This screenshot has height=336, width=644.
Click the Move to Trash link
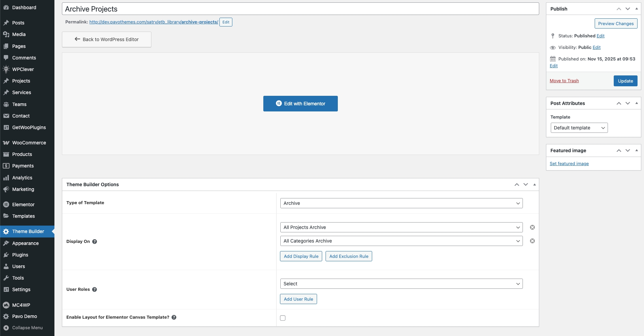pos(564,81)
